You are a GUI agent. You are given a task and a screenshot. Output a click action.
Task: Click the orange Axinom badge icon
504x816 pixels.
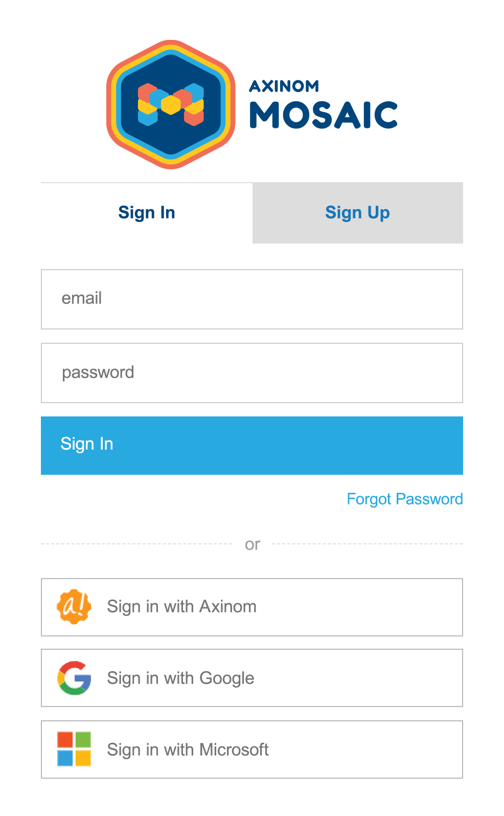pos(74,607)
